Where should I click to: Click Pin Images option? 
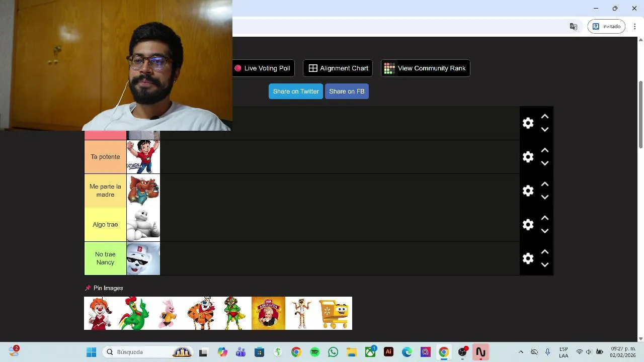point(104,288)
